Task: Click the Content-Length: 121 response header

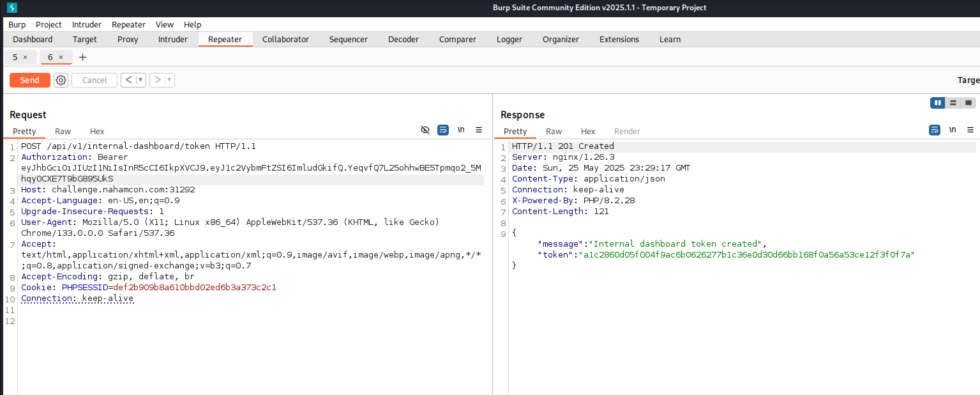Action: pyautogui.click(x=561, y=212)
